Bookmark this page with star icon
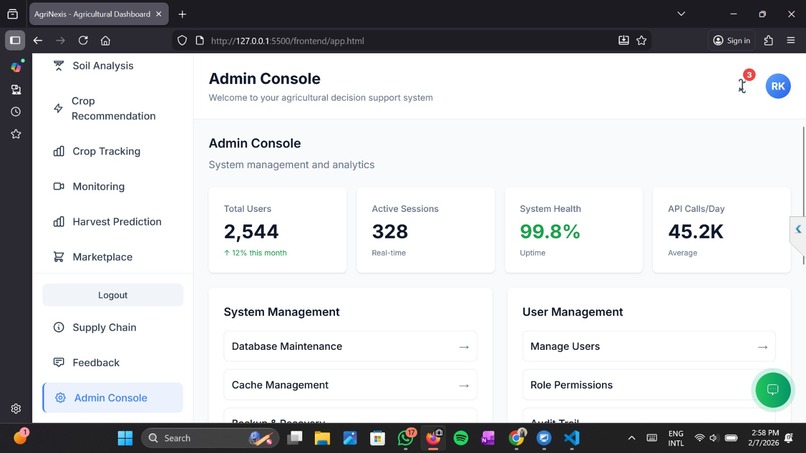This screenshot has width=806, height=453. pos(641,41)
